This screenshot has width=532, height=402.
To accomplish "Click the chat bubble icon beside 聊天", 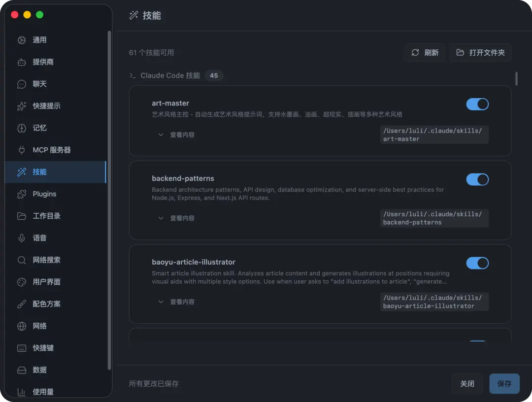I will pyautogui.click(x=22, y=84).
